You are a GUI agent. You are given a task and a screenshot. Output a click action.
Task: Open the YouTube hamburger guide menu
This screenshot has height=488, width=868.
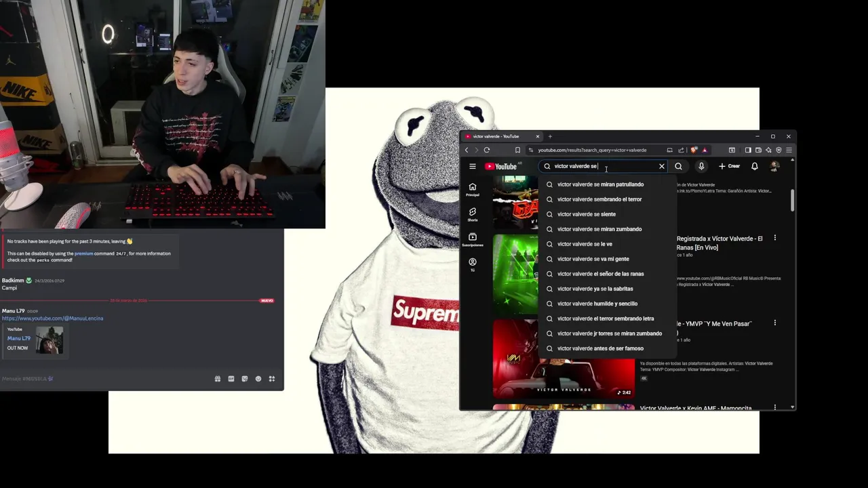[x=473, y=166]
